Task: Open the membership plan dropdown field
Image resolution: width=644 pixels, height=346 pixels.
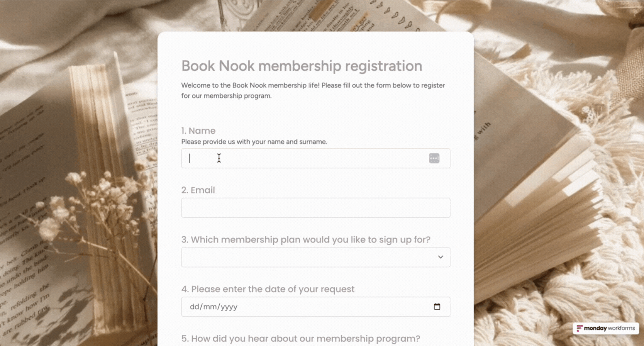Action: point(315,257)
